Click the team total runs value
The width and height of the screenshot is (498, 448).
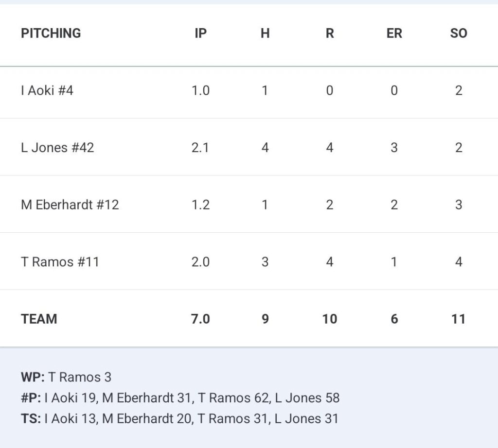(x=330, y=319)
